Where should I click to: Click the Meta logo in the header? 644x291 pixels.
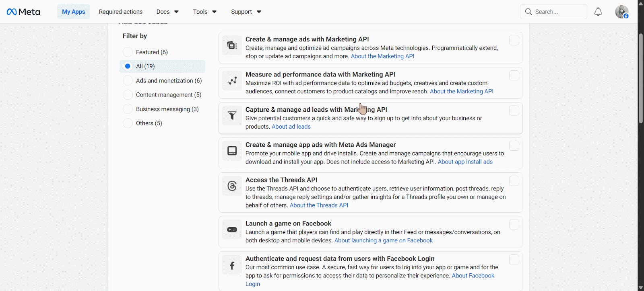23,12
